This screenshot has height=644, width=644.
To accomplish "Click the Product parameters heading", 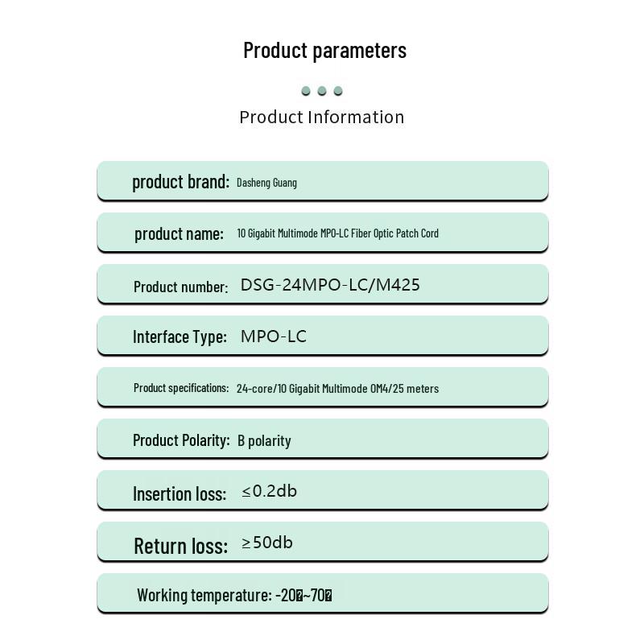I will [x=324, y=51].
